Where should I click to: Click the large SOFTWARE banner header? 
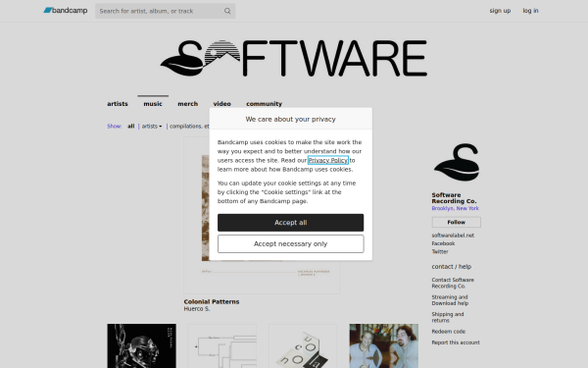pyautogui.click(x=294, y=58)
